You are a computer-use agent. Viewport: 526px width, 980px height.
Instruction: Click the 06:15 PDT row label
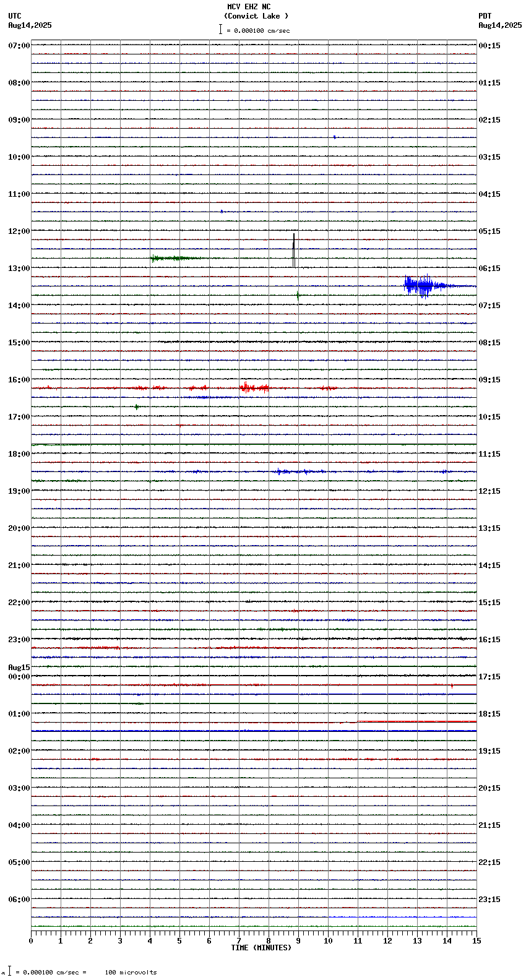pyautogui.click(x=489, y=269)
